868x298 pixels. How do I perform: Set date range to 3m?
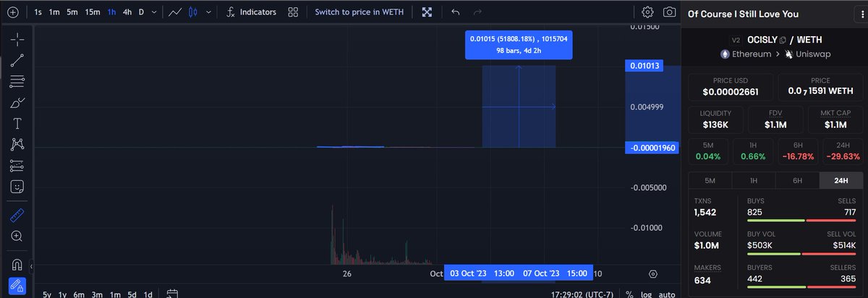pyautogui.click(x=96, y=294)
